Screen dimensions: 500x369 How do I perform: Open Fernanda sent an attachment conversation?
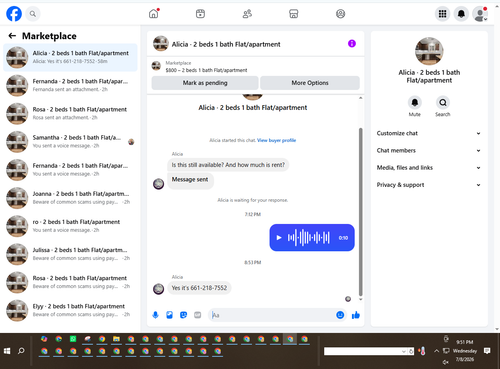pyautogui.click(x=70, y=85)
